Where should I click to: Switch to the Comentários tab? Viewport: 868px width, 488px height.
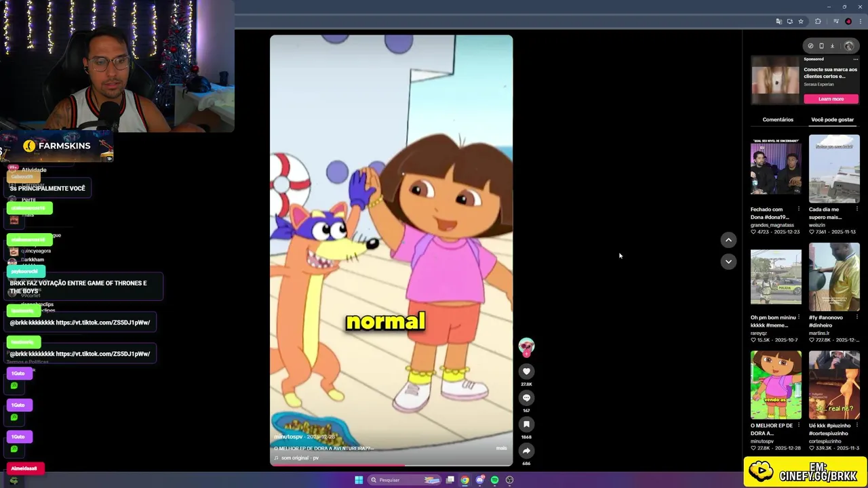pyautogui.click(x=778, y=119)
